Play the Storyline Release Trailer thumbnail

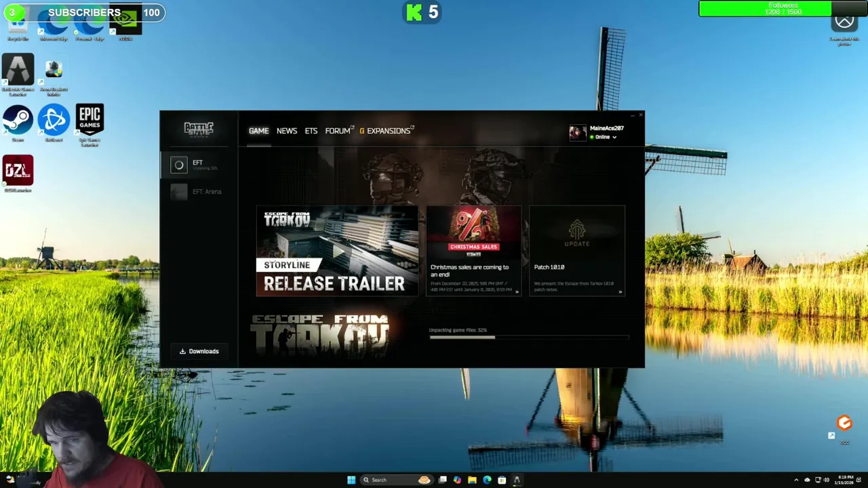pos(337,251)
